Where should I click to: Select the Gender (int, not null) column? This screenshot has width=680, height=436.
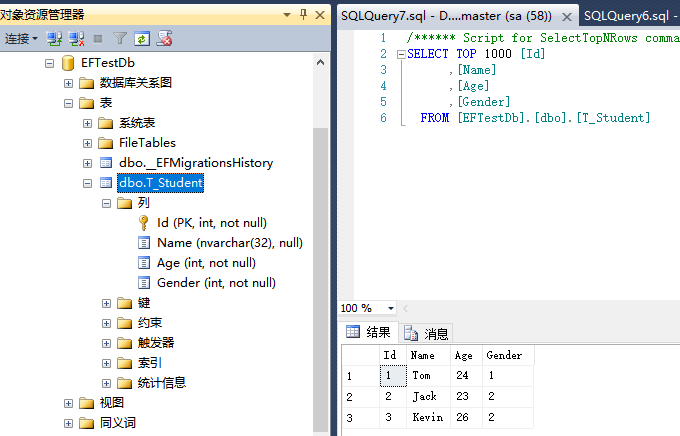(x=216, y=282)
